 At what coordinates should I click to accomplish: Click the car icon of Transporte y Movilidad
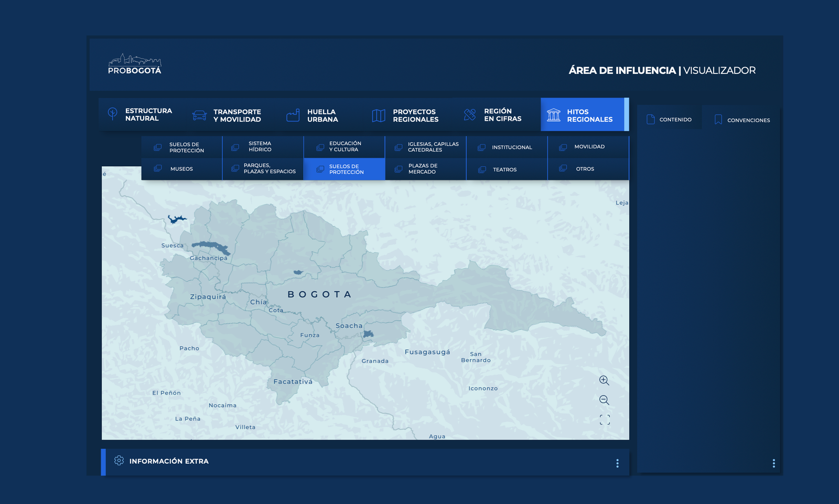[199, 115]
